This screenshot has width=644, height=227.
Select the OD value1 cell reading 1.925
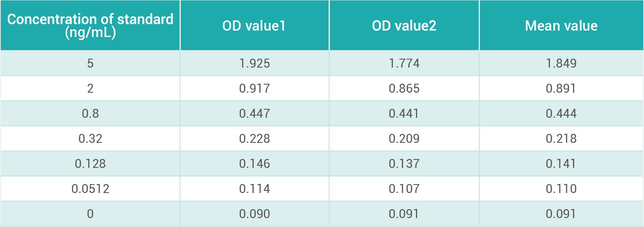pyautogui.click(x=254, y=63)
